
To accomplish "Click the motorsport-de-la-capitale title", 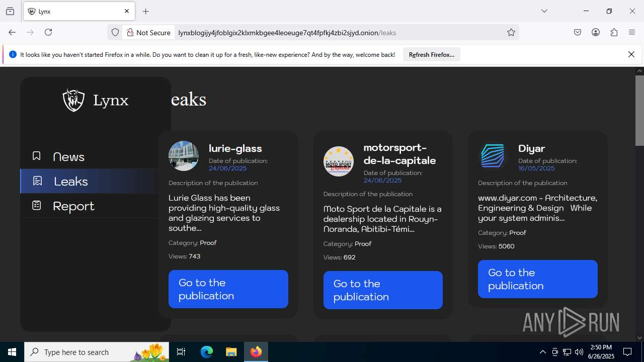I will [x=399, y=154].
